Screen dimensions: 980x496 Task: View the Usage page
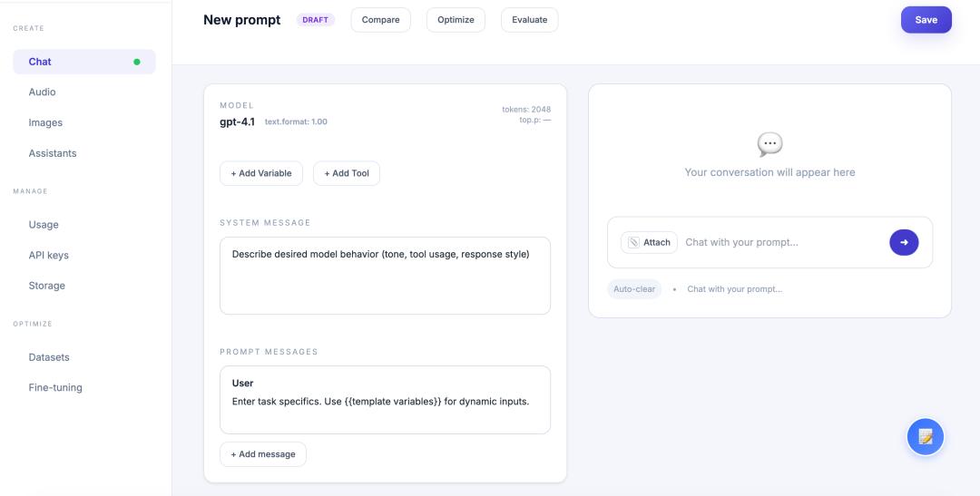pyautogui.click(x=44, y=225)
